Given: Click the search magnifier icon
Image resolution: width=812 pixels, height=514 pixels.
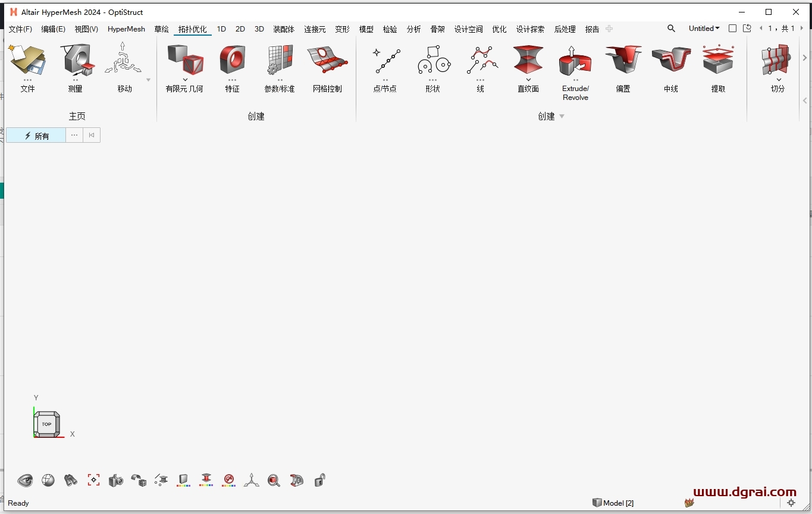Looking at the screenshot, I should [x=671, y=29].
